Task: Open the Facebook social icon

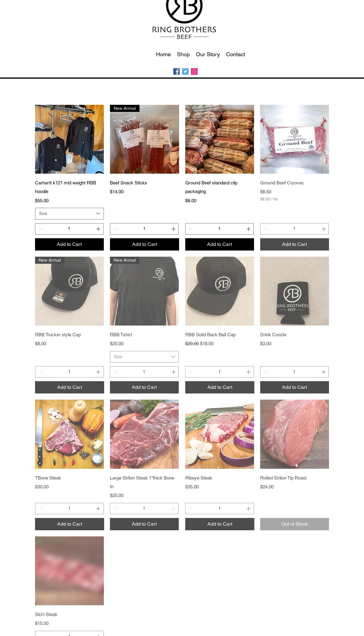Action: [x=176, y=72]
